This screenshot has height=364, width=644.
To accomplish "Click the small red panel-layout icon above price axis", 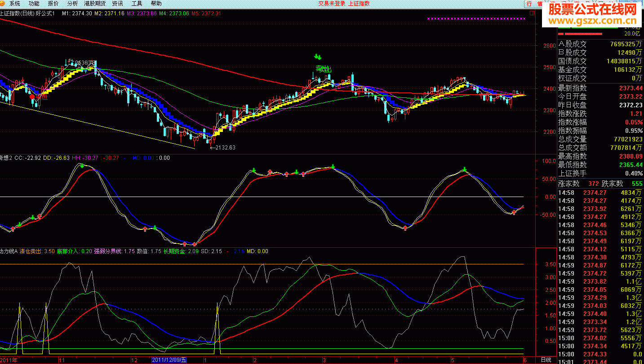I will 532,13.
